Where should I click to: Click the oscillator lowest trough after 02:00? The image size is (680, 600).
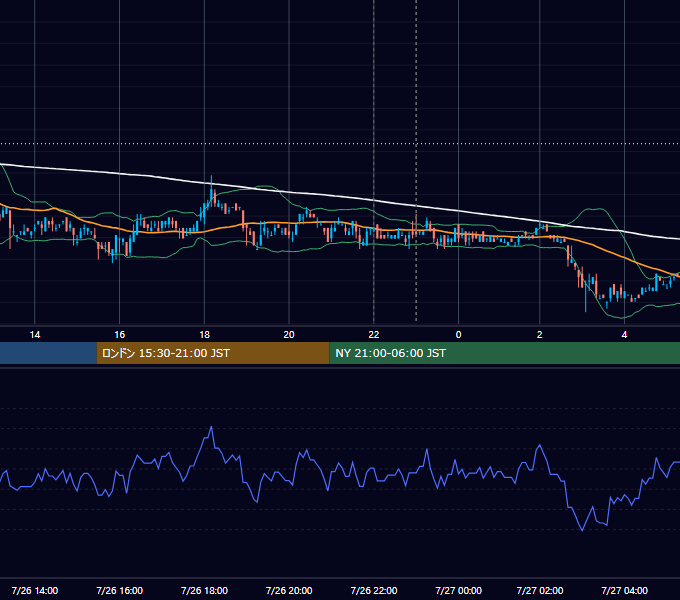582,530
